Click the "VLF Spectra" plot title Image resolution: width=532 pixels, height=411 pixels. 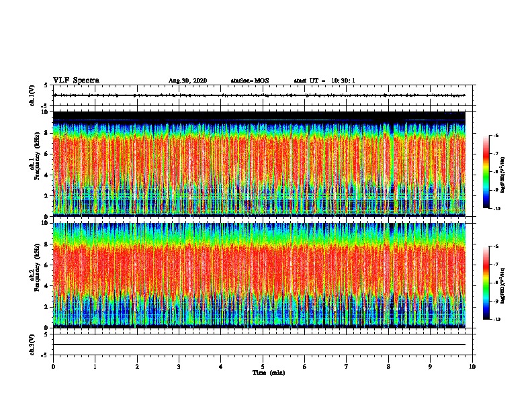point(76,81)
